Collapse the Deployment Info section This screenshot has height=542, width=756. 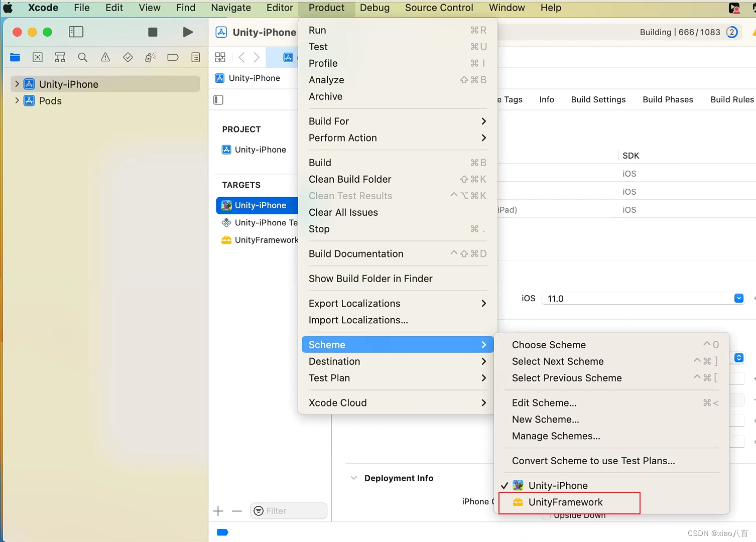point(354,478)
